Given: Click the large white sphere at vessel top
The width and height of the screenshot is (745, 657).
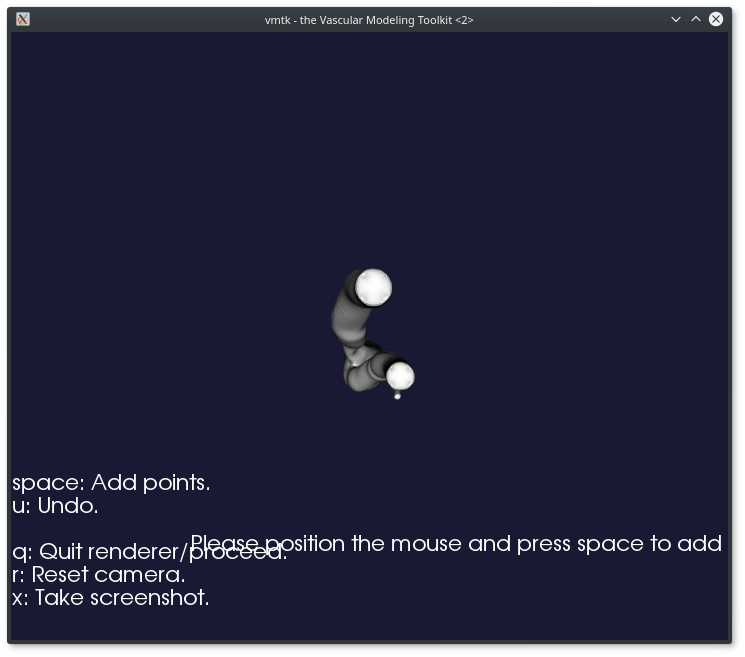Looking at the screenshot, I should pos(373,287).
